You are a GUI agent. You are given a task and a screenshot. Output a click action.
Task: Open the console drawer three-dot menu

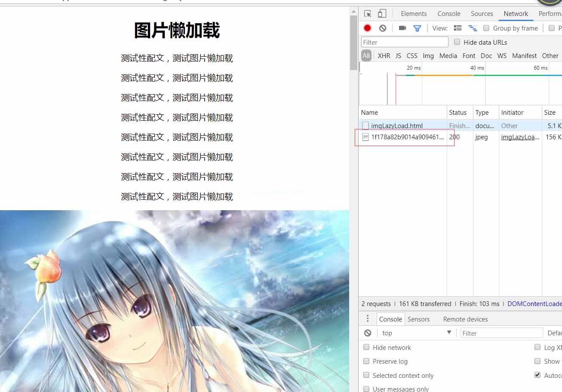pyautogui.click(x=368, y=319)
